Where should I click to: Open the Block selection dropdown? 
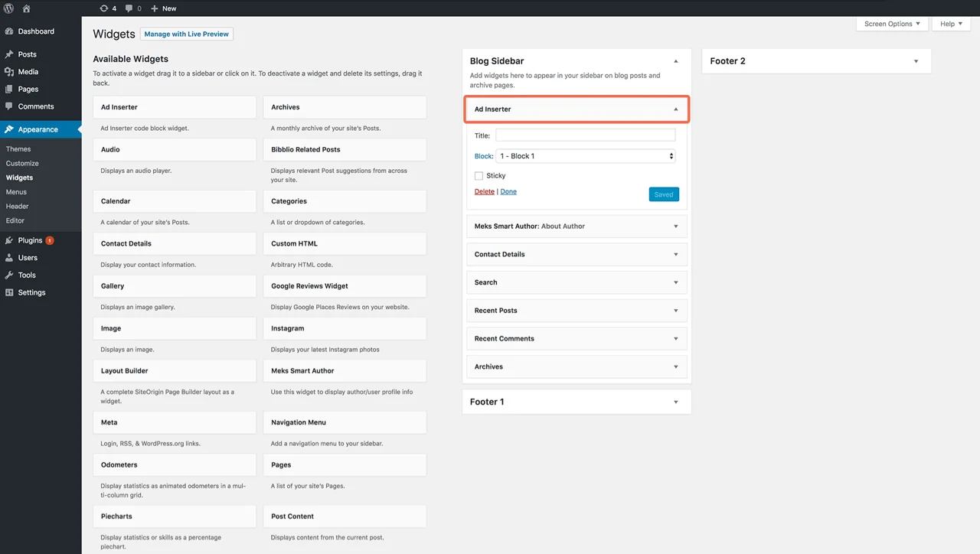point(586,156)
